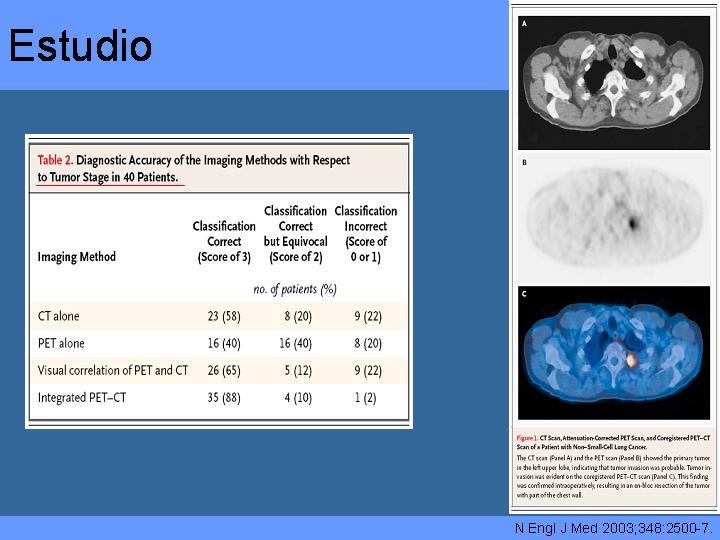Viewport: 720px width, 540px height.
Task: Click the 'Classification Correct (Score of 3)' header
Action: pos(224,242)
